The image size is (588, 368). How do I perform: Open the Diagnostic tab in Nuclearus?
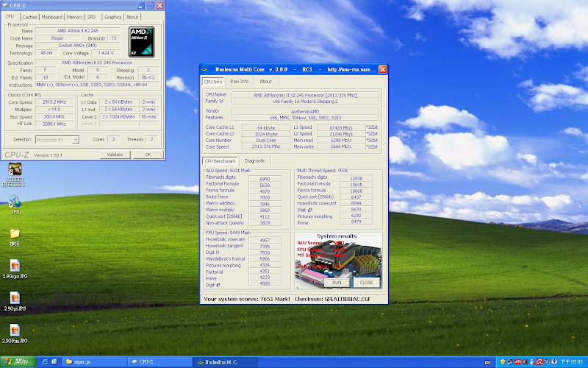pos(255,160)
